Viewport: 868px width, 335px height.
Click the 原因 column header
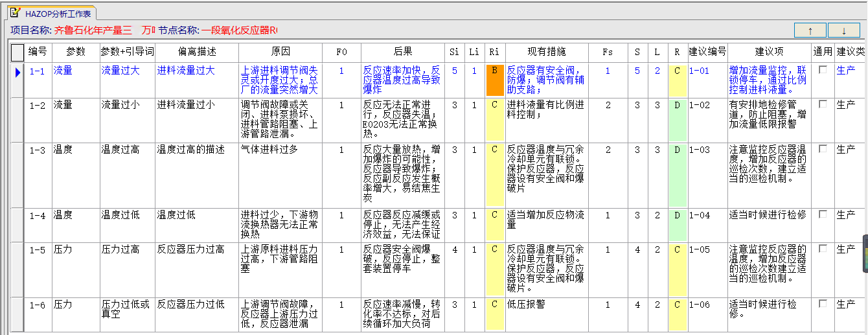click(280, 52)
